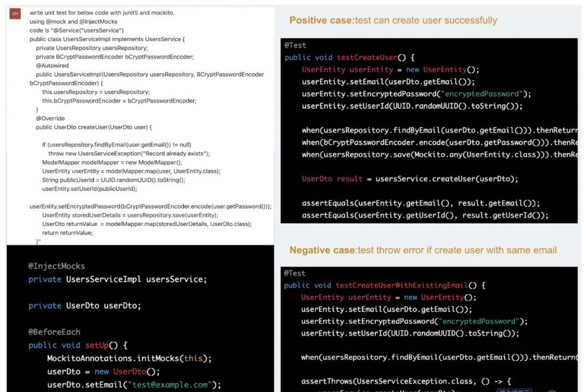Select 'UserEntity storedUserDetails = usersRepository.save(userEntity);'

[130, 215]
